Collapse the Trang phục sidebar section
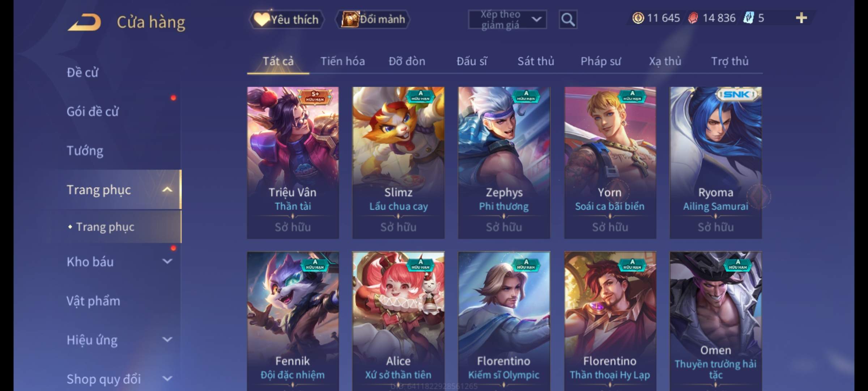868x391 pixels. (x=167, y=190)
